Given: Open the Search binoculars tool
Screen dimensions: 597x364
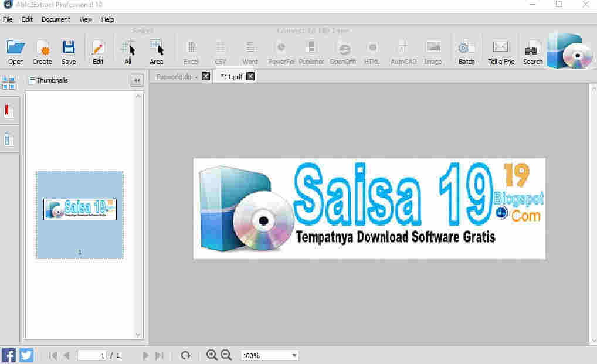Looking at the screenshot, I should coord(532,48).
